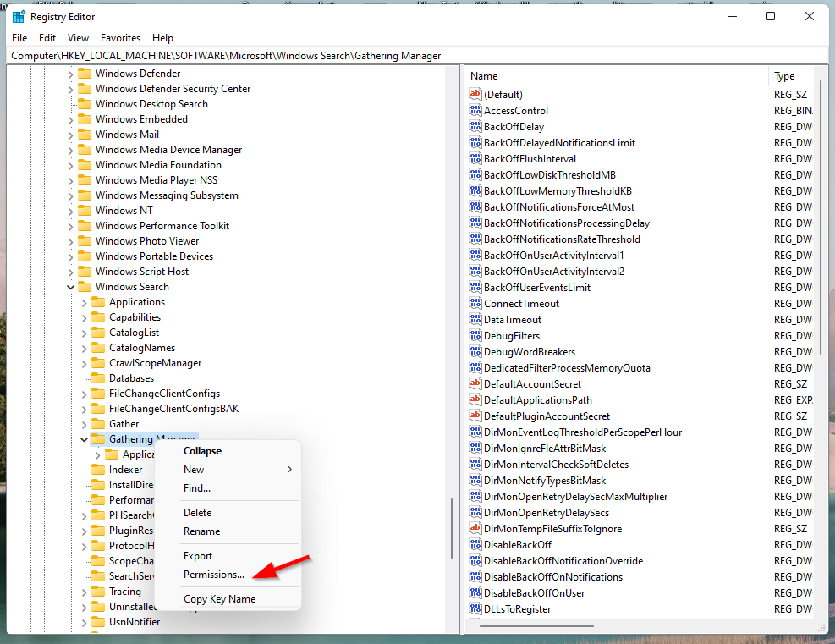Select the Windows Script Host key
The image size is (835, 644).
click(x=141, y=272)
